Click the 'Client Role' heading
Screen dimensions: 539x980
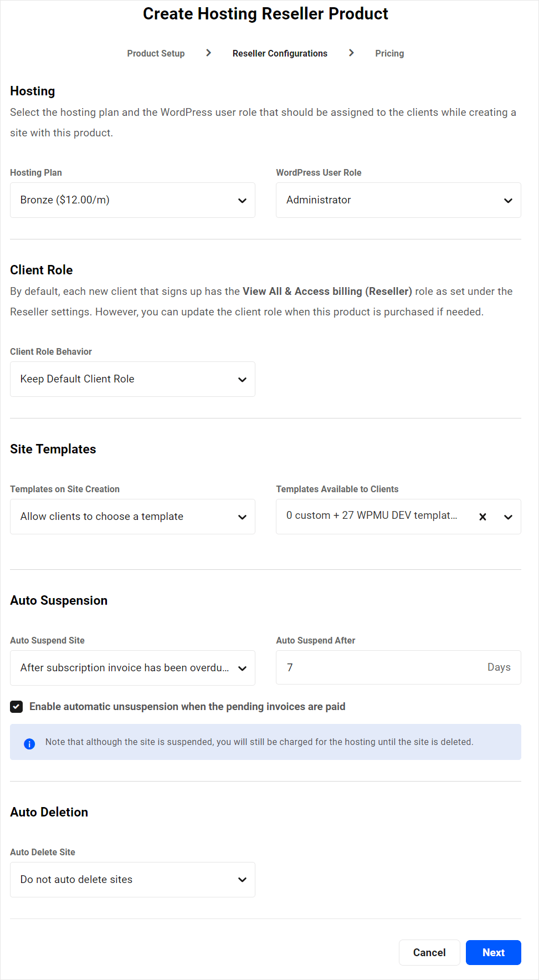(42, 270)
